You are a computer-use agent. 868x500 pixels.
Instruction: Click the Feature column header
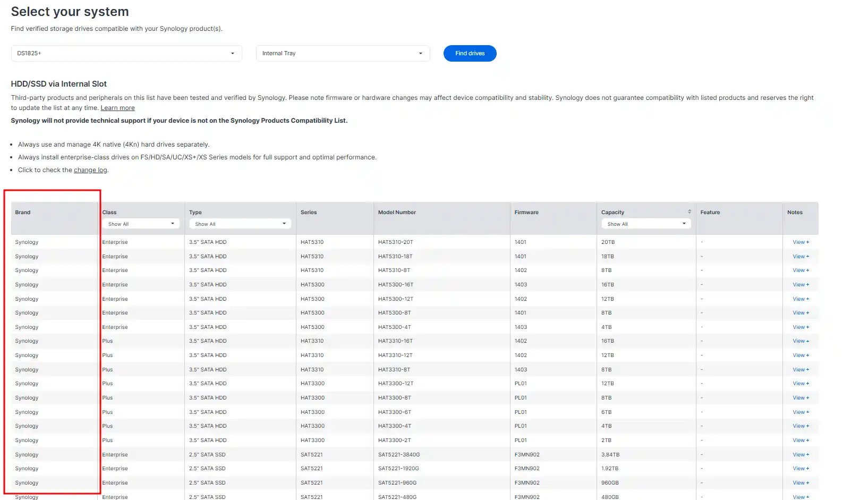tap(710, 213)
